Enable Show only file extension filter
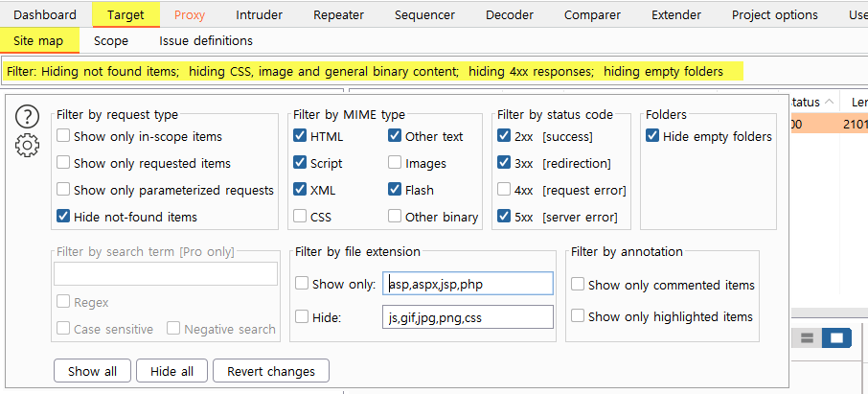 point(302,284)
